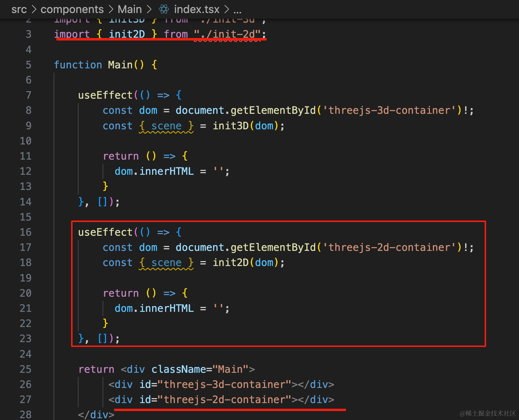Click line number 27 in the gutter
Image resolution: width=519 pixels, height=420 pixels.
coord(26,400)
